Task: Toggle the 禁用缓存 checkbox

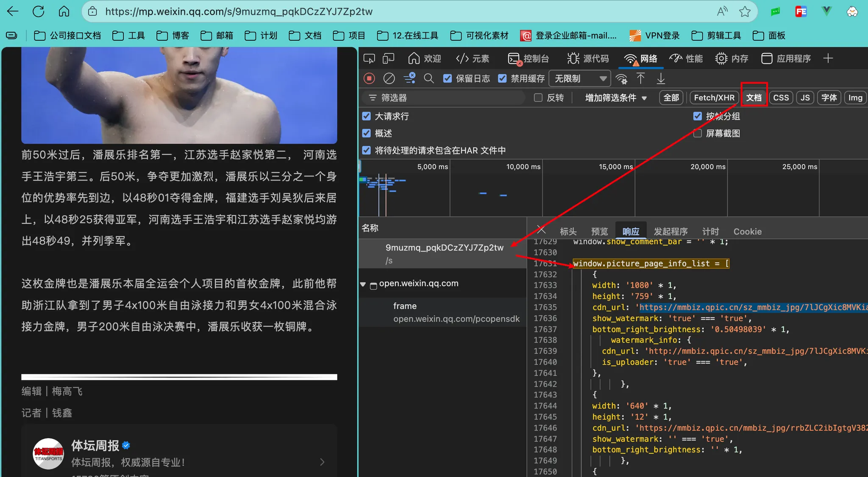Action: 502,78
